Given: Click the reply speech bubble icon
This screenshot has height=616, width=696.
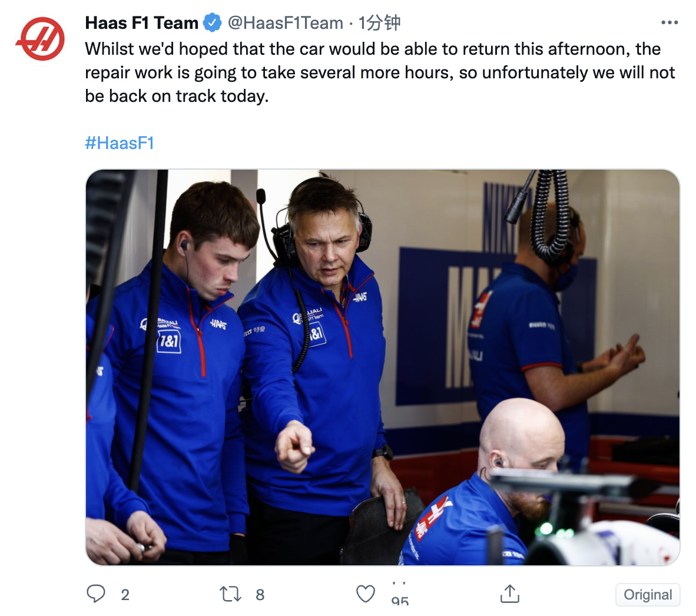Looking at the screenshot, I should point(96,594).
